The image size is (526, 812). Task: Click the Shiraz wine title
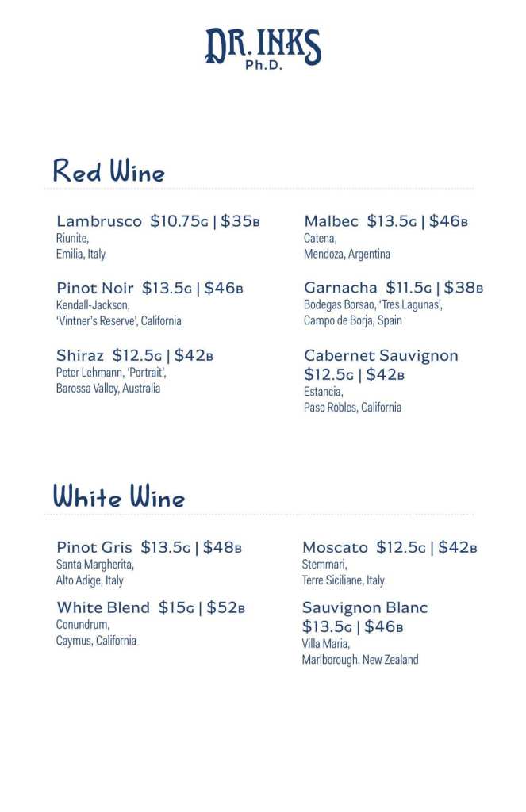click(80, 355)
